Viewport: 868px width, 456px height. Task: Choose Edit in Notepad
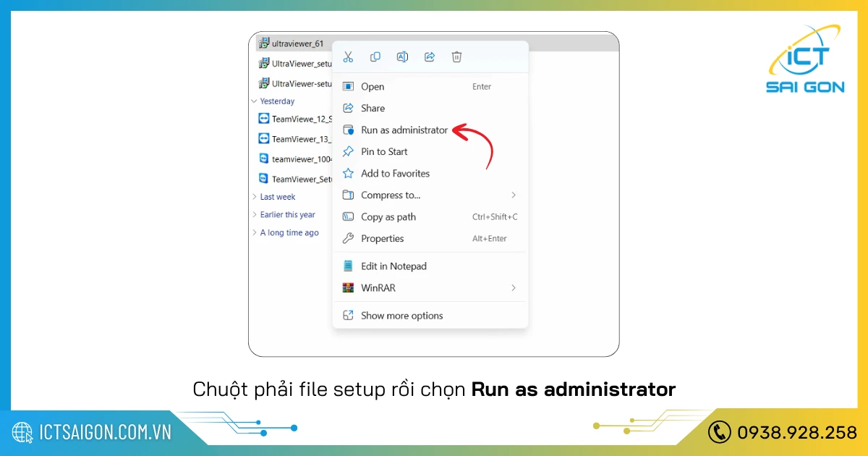pyautogui.click(x=430, y=266)
